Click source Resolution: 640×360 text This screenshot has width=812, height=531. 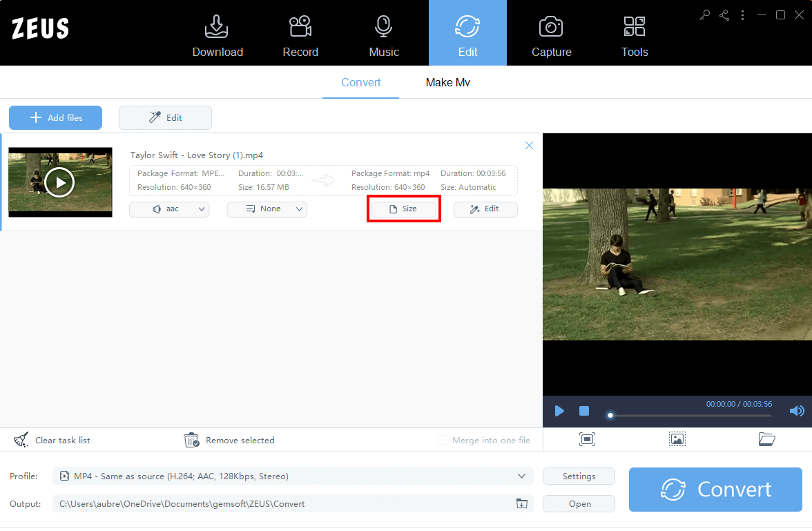coord(174,187)
